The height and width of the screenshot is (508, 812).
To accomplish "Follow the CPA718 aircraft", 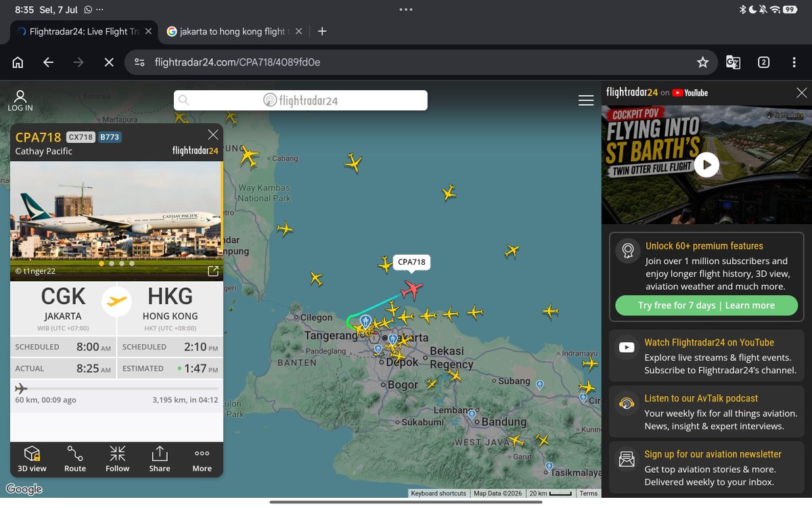I will 117,459.
